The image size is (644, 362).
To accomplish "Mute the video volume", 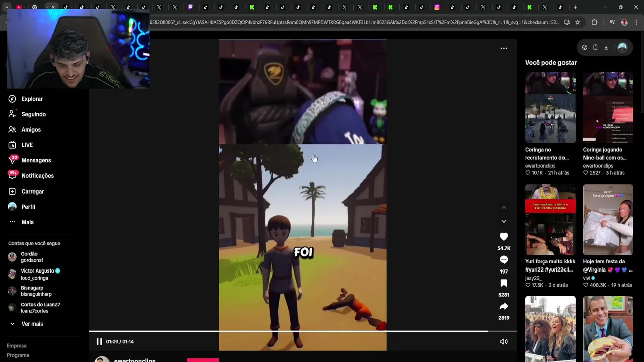I will tap(504, 342).
